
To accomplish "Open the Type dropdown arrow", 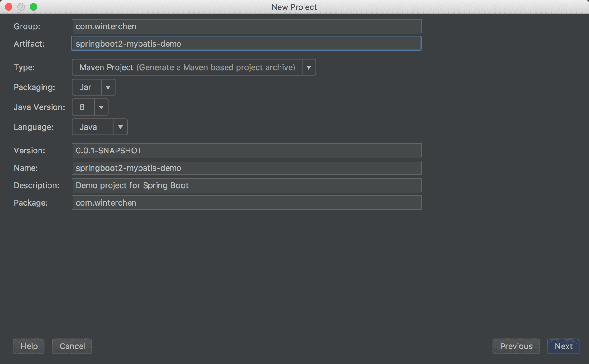I will [309, 67].
